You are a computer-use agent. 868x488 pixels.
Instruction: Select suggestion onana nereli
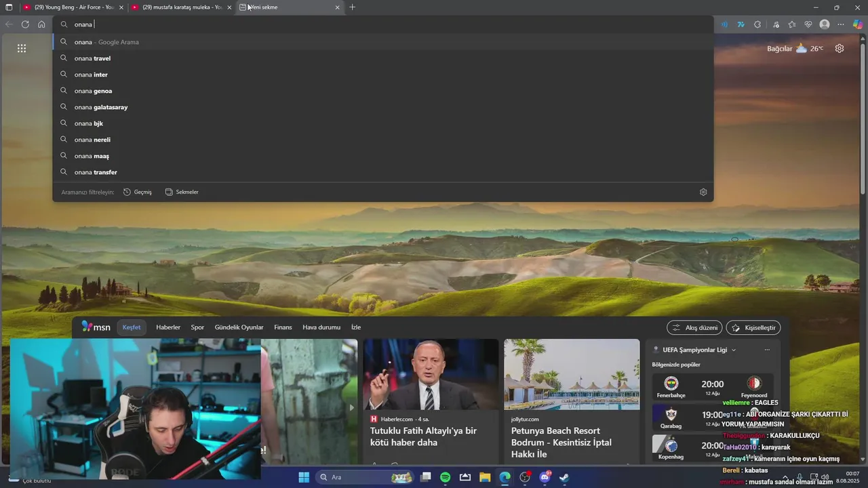[383, 140]
